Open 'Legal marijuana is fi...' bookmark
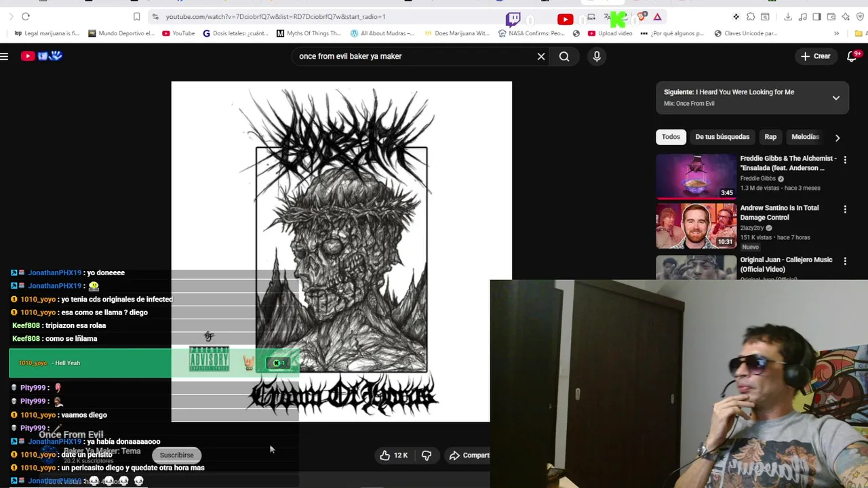The width and height of the screenshot is (868, 488). [x=47, y=33]
